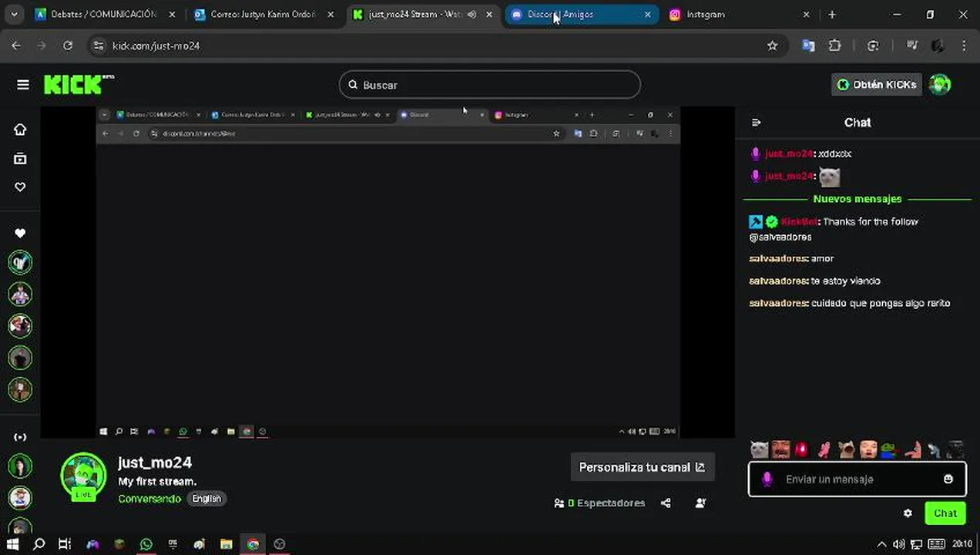Image resolution: width=980 pixels, height=555 pixels.
Task: Click the purple microphone icon in chat input
Action: click(x=767, y=479)
